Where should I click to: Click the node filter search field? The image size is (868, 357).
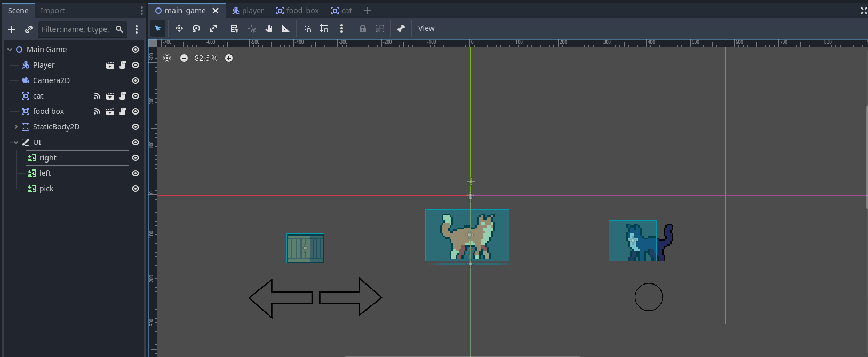click(76, 29)
